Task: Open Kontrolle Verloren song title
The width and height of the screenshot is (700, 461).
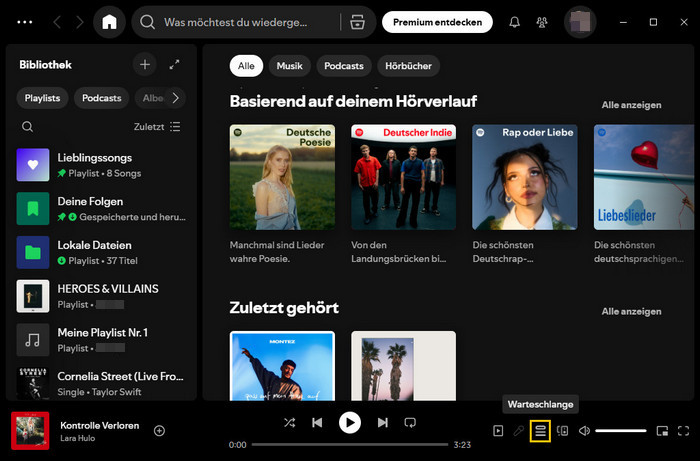Action: click(x=100, y=425)
